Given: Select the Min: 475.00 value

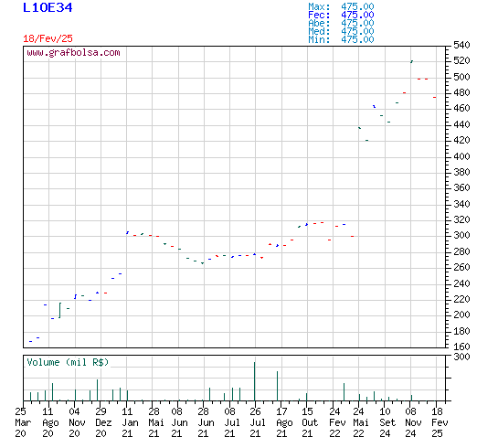Looking at the screenshot, I should (341, 39).
